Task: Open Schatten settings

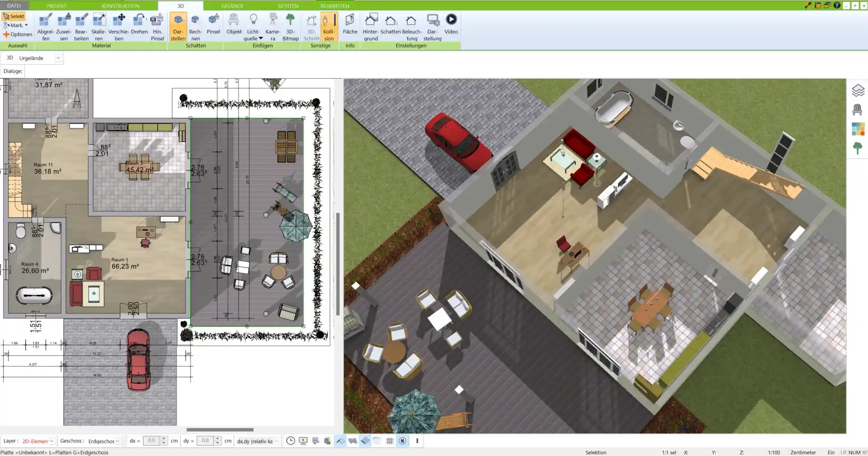Action: [x=390, y=24]
